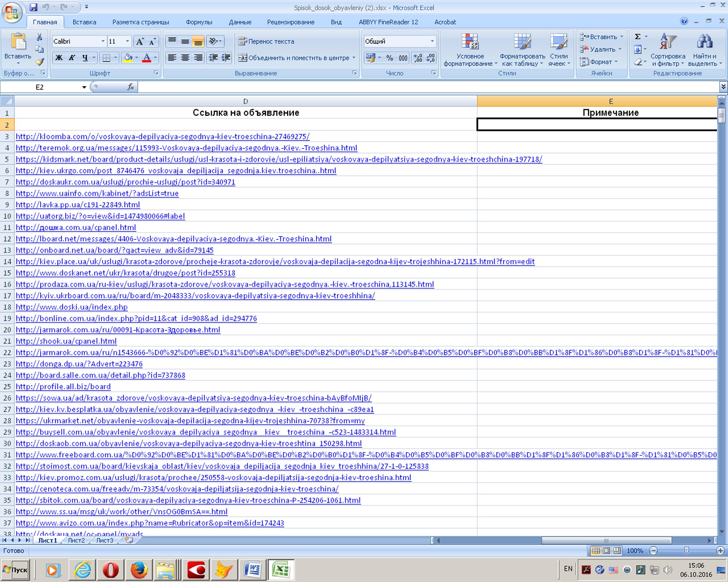Toggle bottom vertical alignment button
Screen dimensions: 728x582
point(198,41)
